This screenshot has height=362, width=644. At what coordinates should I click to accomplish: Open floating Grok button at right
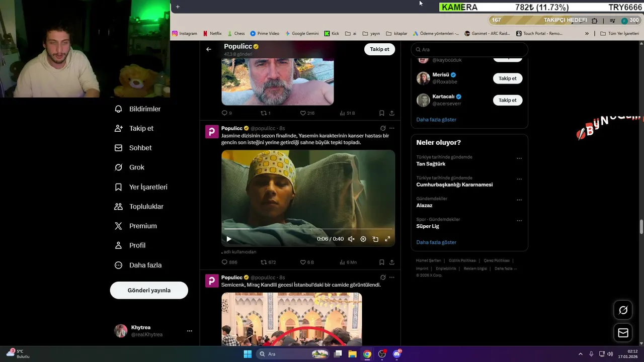[623, 310]
